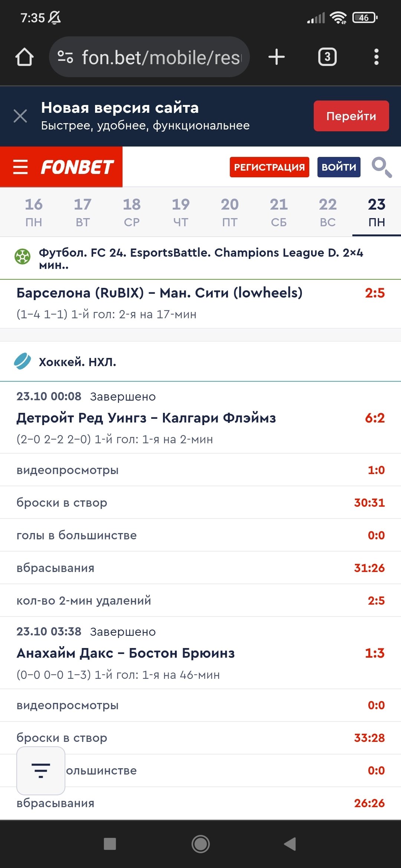This screenshot has height=868, width=401.
Task: Tap the ВОЙТИ login button
Action: click(x=339, y=167)
